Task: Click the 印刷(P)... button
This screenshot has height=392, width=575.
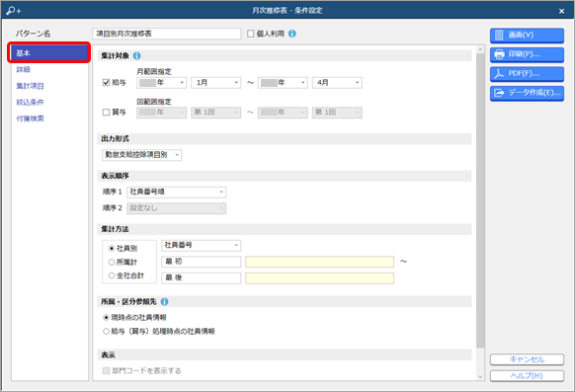Action: click(x=527, y=54)
